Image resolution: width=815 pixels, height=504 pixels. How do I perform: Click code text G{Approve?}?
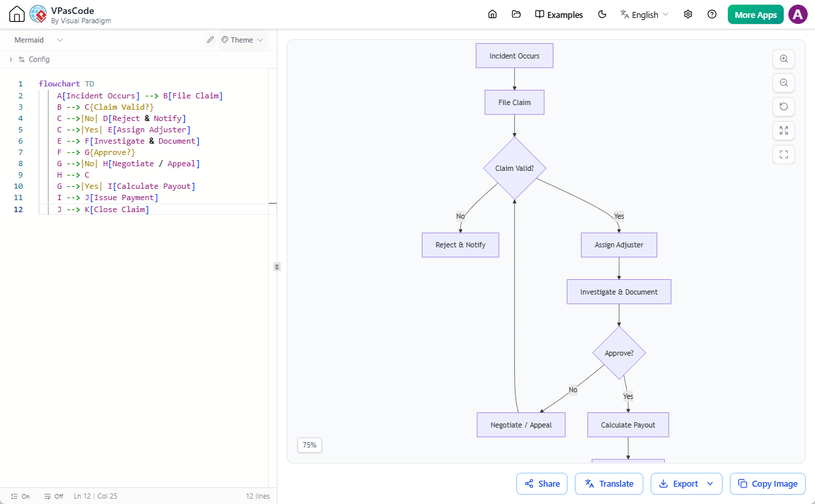click(110, 152)
